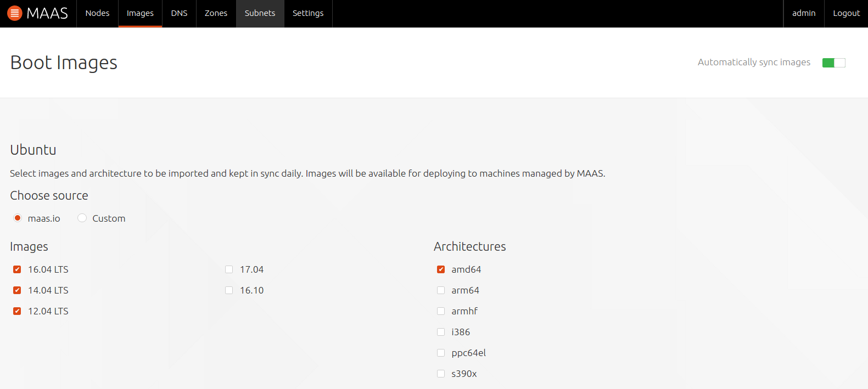Check the i386 architecture checkbox
The width and height of the screenshot is (868, 389).
click(x=441, y=332)
